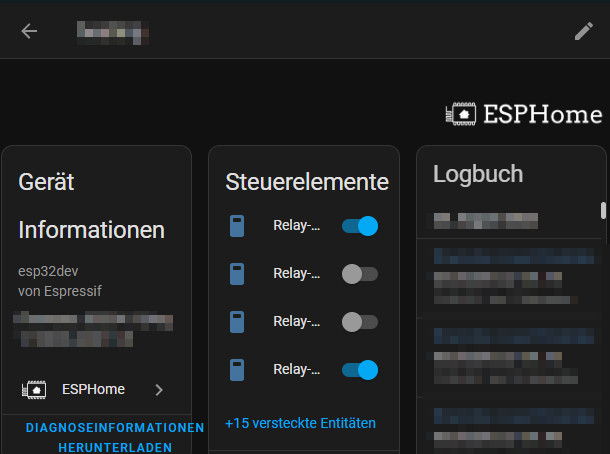Download via Diagnoseinformationen herunterladen button

[x=115, y=437]
